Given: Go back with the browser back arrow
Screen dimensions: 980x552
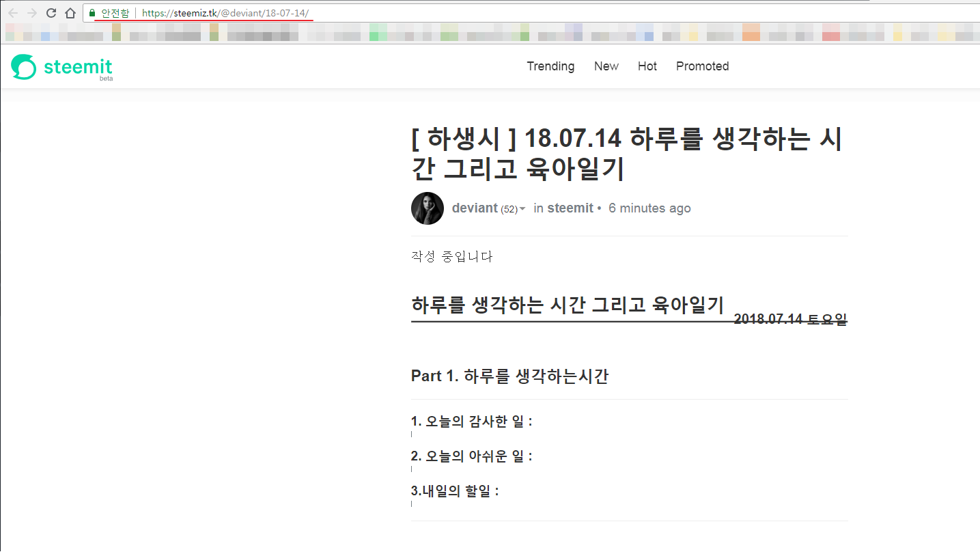Looking at the screenshot, I should pos(12,13).
